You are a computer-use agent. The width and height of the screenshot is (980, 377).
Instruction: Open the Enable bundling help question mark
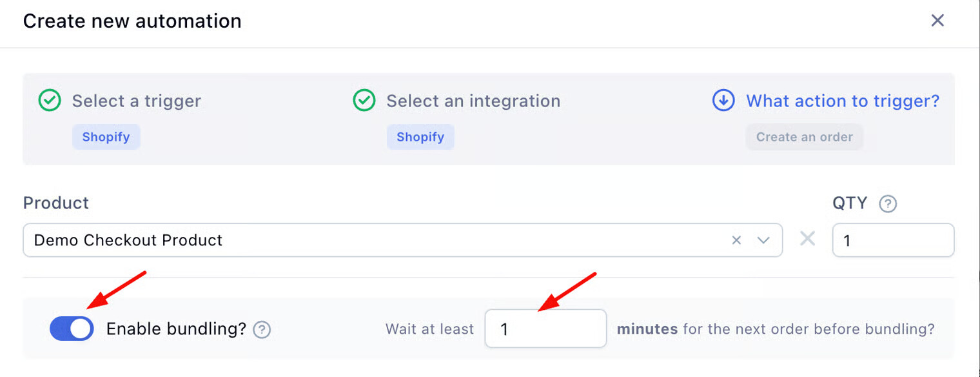(262, 330)
